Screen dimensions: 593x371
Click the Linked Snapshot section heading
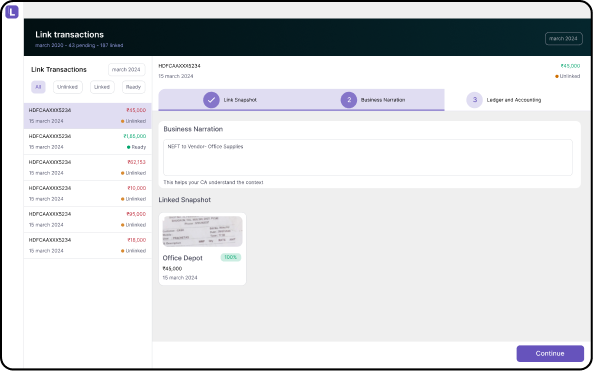(x=185, y=200)
